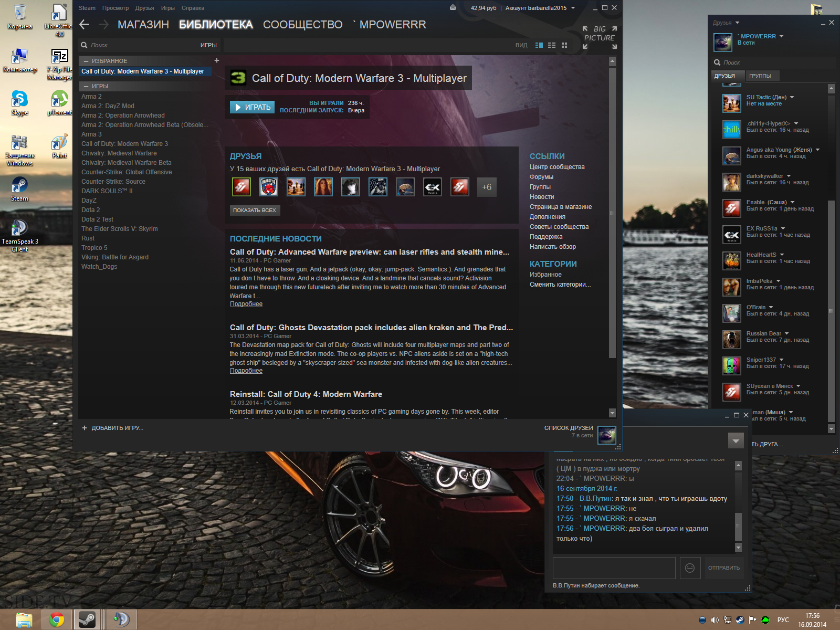Click Сменить категории link
The width and height of the screenshot is (840, 630).
point(560,285)
